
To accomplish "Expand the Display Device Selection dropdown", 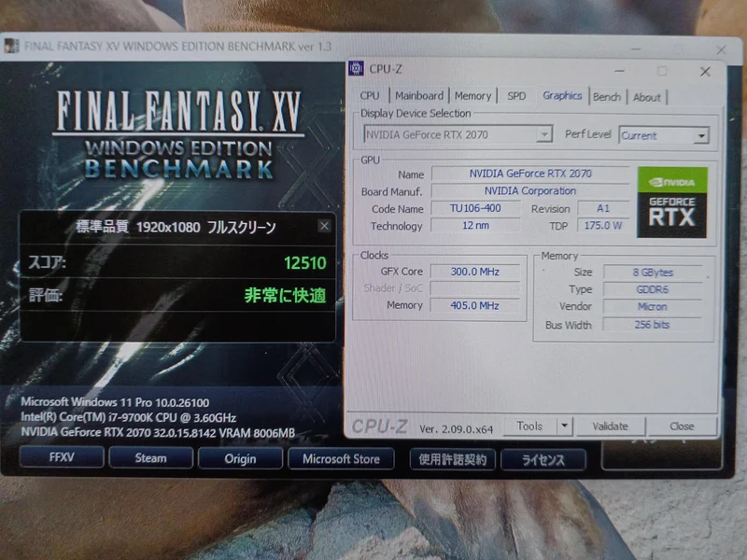I will (x=543, y=134).
